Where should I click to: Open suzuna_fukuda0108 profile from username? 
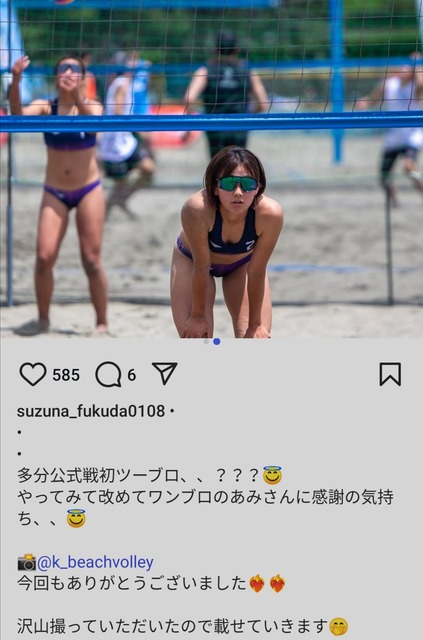click(x=91, y=411)
